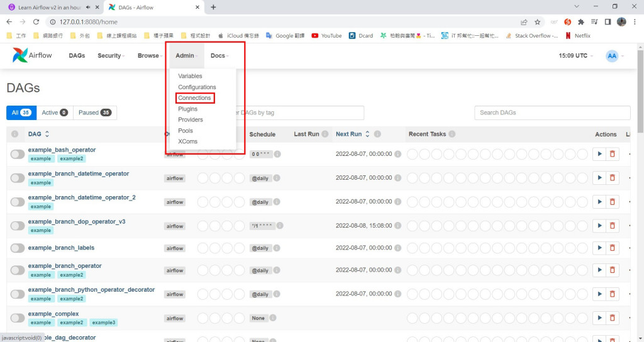Open example_bash_operator DAG link
Screen dimensions: 644x342
point(62,150)
